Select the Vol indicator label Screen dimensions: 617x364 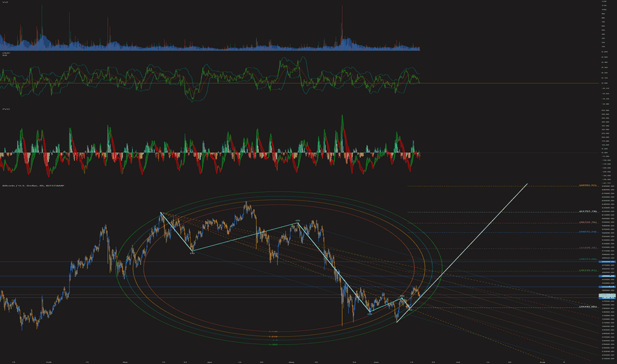5,3
